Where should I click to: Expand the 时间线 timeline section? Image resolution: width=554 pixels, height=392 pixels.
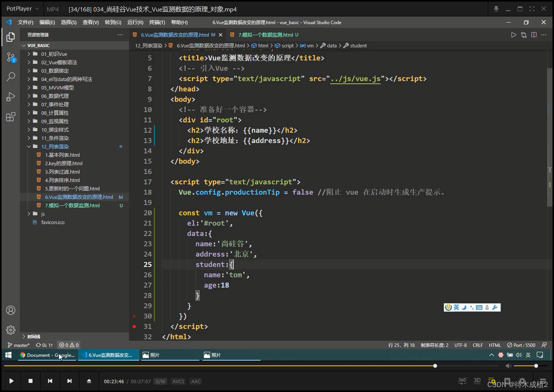[75, 337]
